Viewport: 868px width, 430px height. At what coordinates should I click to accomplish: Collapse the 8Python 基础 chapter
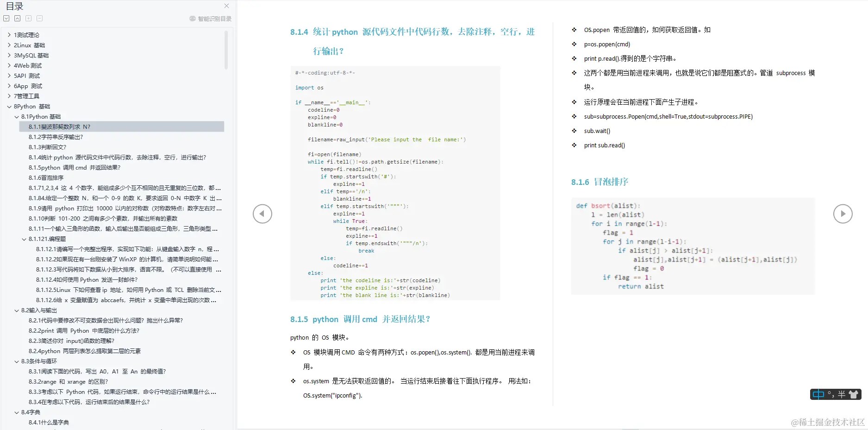point(9,106)
